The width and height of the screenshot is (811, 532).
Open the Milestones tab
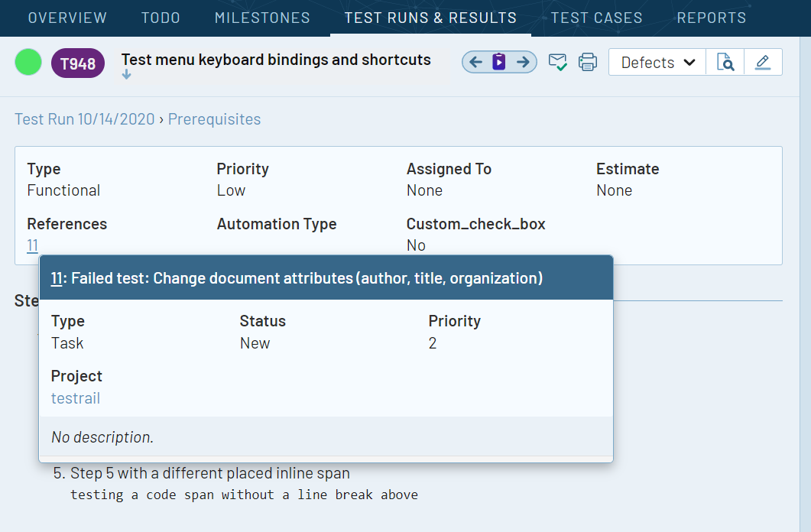(262, 17)
